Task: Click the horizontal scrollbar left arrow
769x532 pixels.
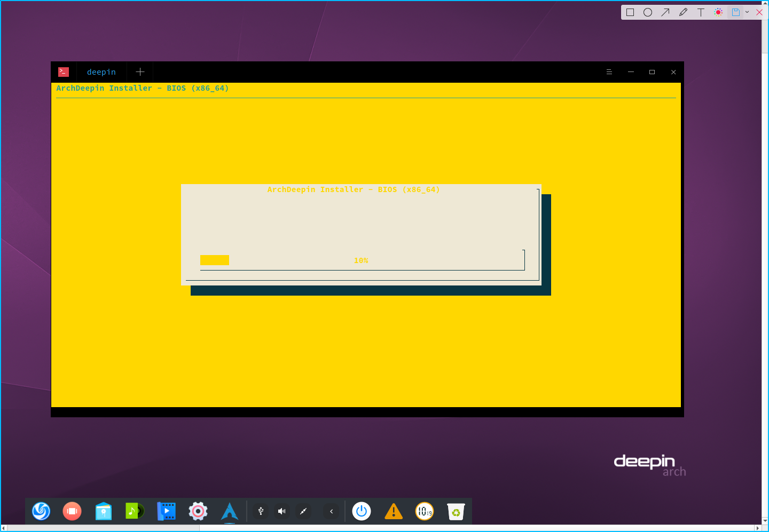Action: coord(4,528)
